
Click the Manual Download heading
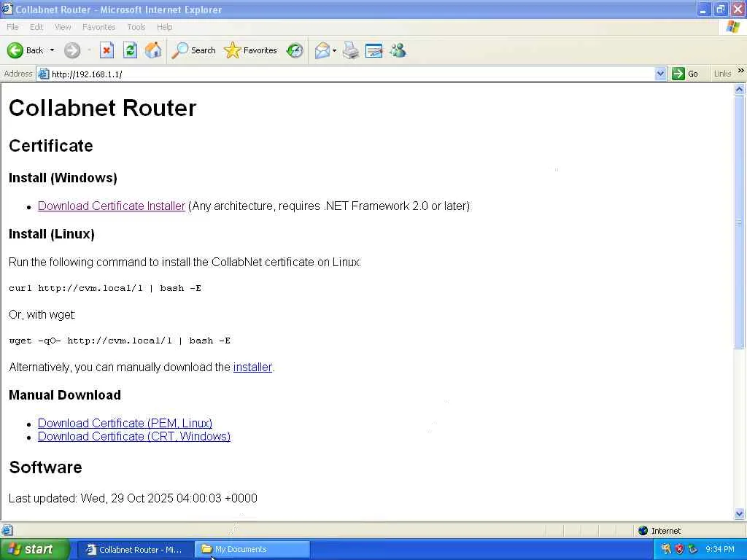[65, 394]
